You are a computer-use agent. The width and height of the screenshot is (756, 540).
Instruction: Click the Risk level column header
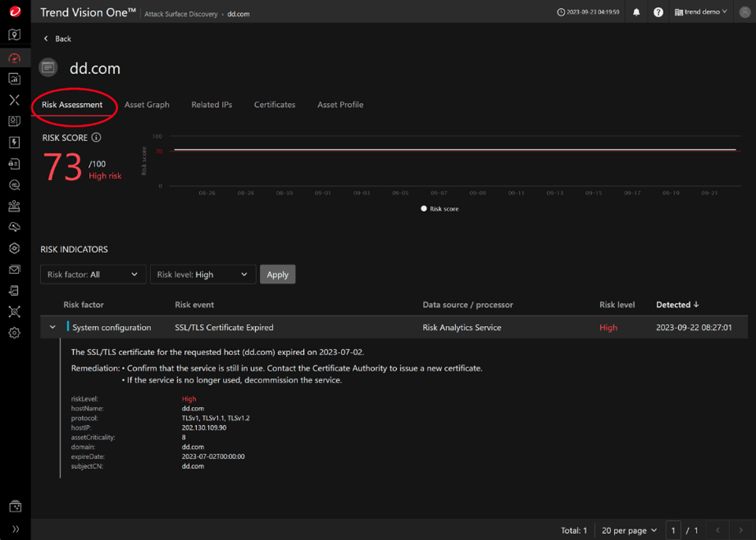pyautogui.click(x=617, y=305)
